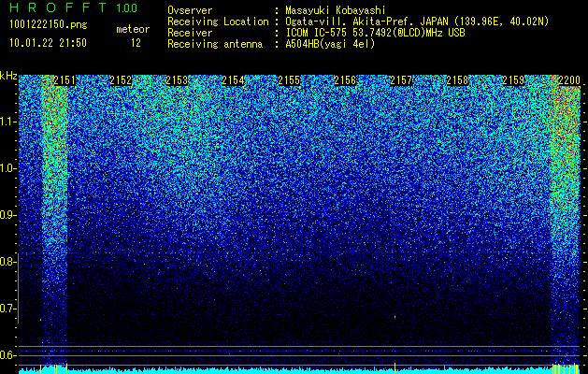Click the 2154 time marker

click(x=233, y=80)
